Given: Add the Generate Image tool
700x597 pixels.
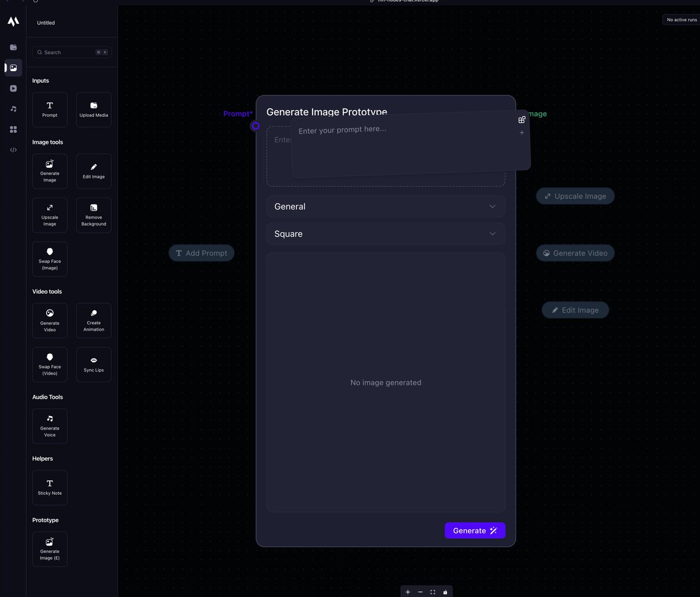Looking at the screenshot, I should coord(50,171).
